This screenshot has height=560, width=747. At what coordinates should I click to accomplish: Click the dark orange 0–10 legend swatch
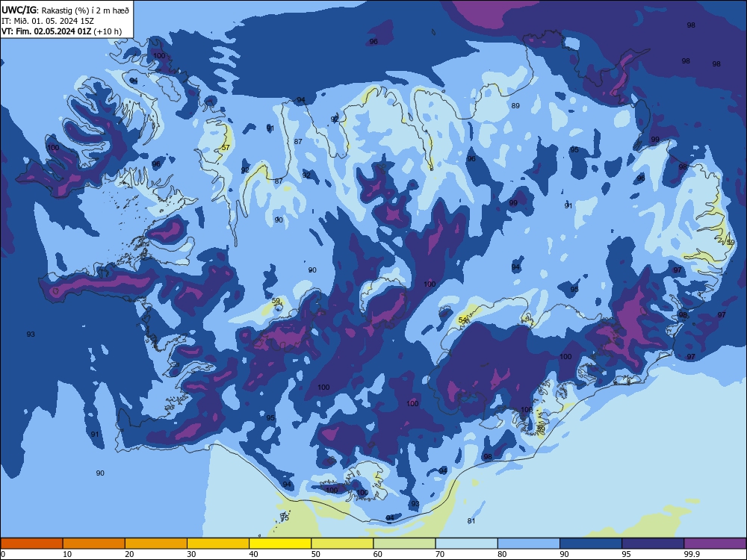coord(31,544)
